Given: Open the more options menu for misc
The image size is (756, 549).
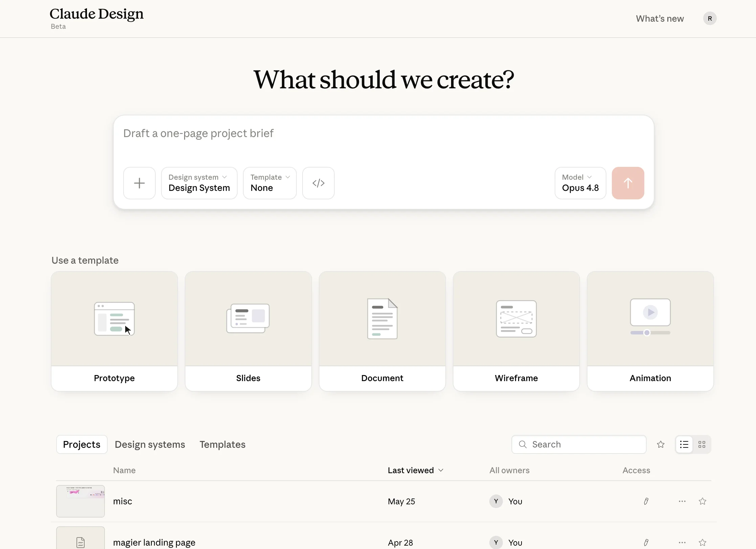Looking at the screenshot, I should pyautogui.click(x=682, y=501).
